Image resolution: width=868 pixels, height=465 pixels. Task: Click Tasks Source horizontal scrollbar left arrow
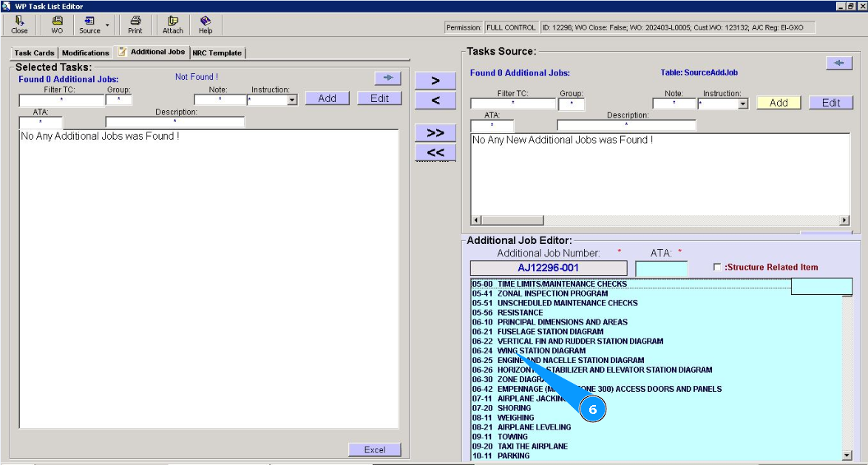click(476, 220)
